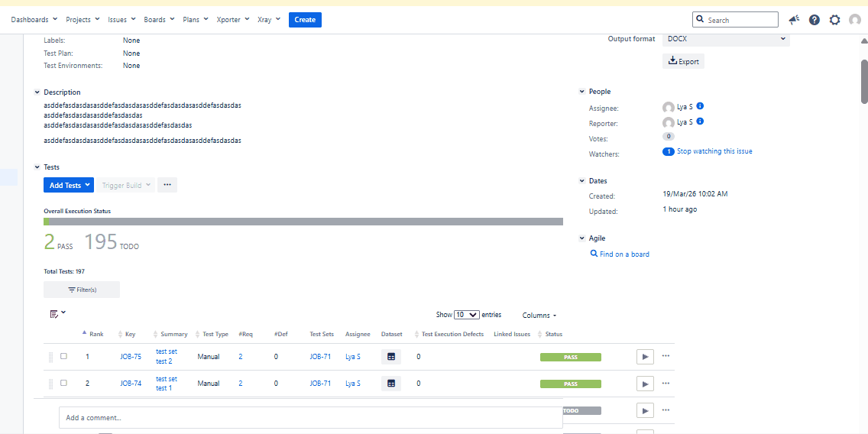The width and height of the screenshot is (868, 434).
Task: Run the JOB-75 test with play button
Action: 645,356
